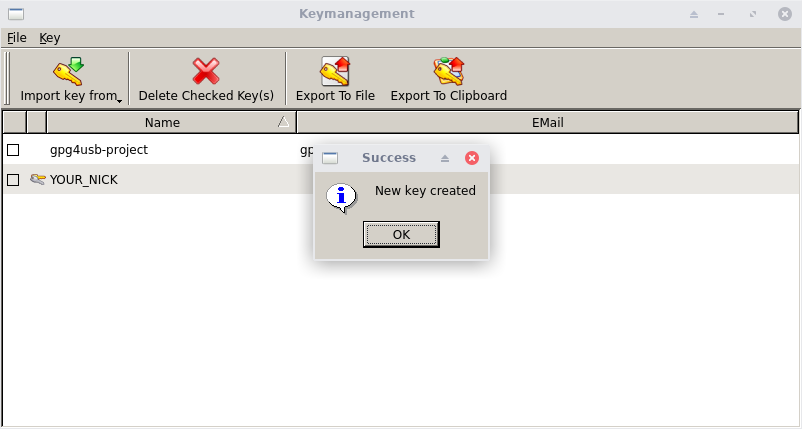This screenshot has width=802, height=429.
Task: Click the Export To Clipboard icon
Action: (449, 71)
